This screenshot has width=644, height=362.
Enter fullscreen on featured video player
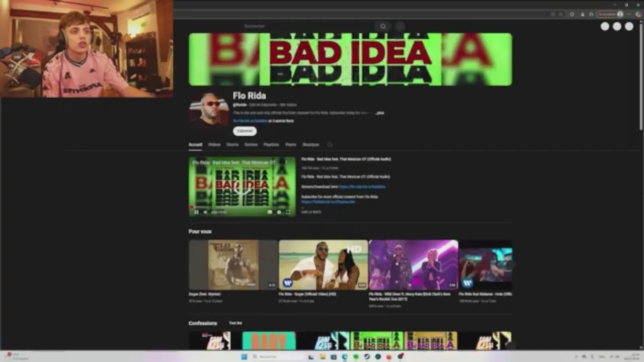pos(288,212)
